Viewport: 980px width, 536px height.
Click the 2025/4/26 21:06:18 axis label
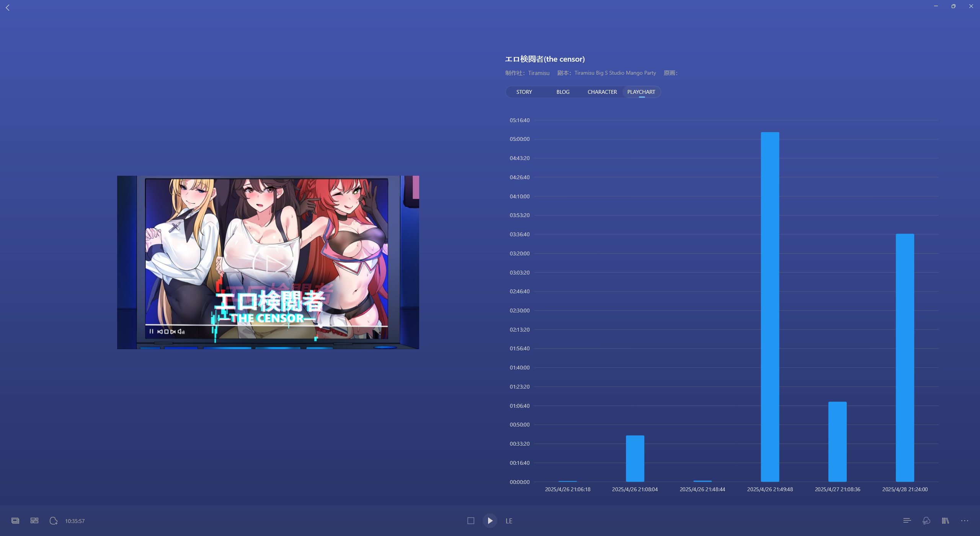(568, 489)
